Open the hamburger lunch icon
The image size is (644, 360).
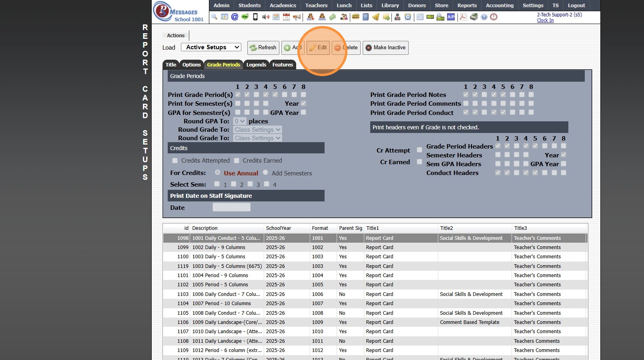[355, 17]
